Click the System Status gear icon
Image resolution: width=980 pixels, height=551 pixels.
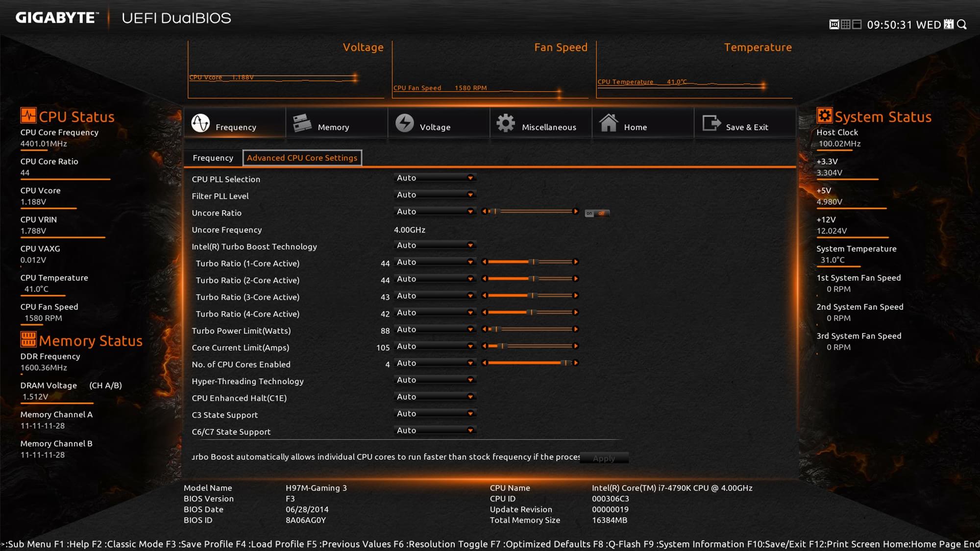pos(825,116)
